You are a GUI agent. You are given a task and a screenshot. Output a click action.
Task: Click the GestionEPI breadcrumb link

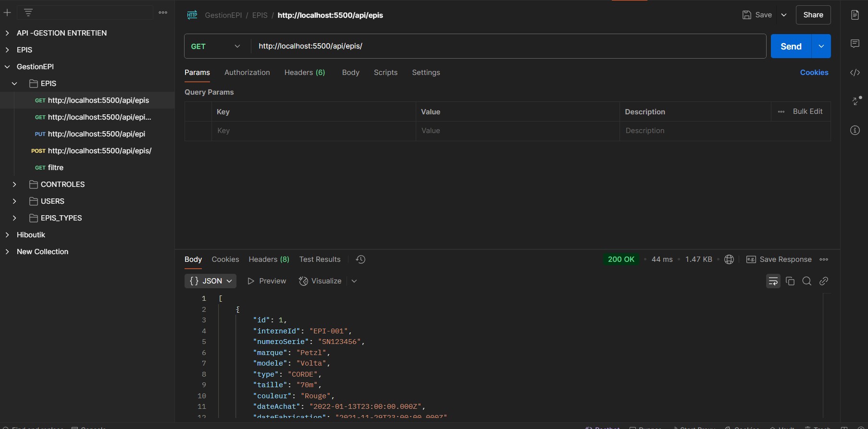tap(223, 15)
